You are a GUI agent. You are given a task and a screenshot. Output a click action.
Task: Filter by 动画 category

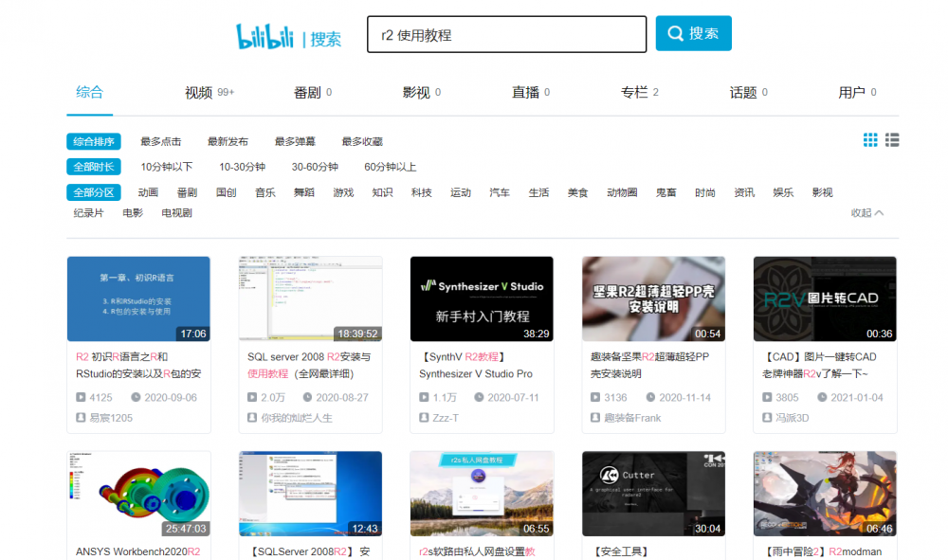tap(148, 192)
